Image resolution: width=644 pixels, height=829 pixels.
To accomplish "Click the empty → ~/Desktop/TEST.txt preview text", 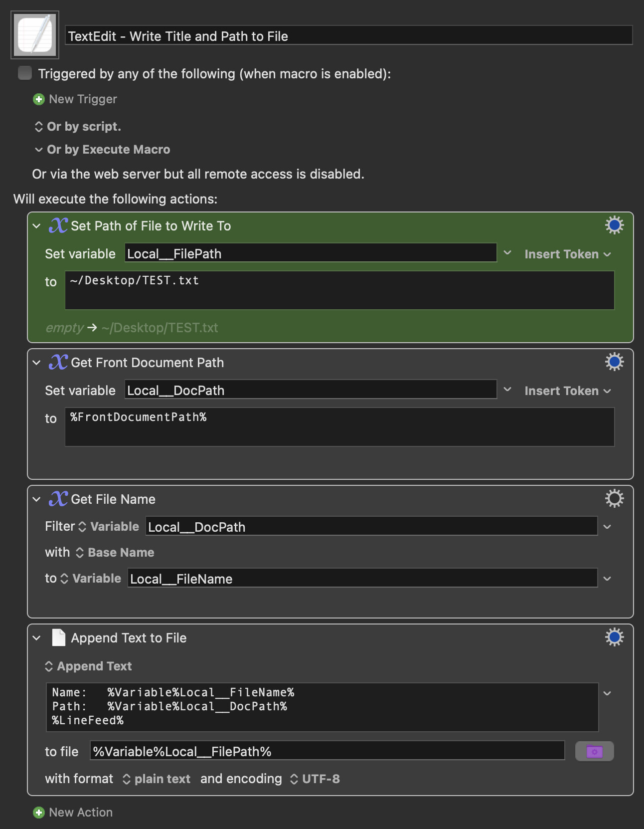I will click(132, 328).
